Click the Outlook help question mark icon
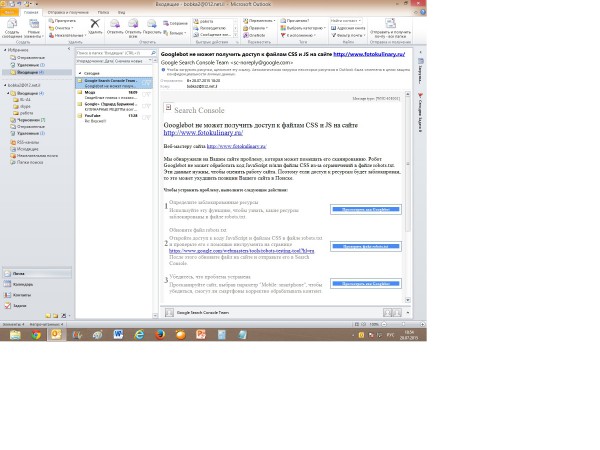 [423, 12]
